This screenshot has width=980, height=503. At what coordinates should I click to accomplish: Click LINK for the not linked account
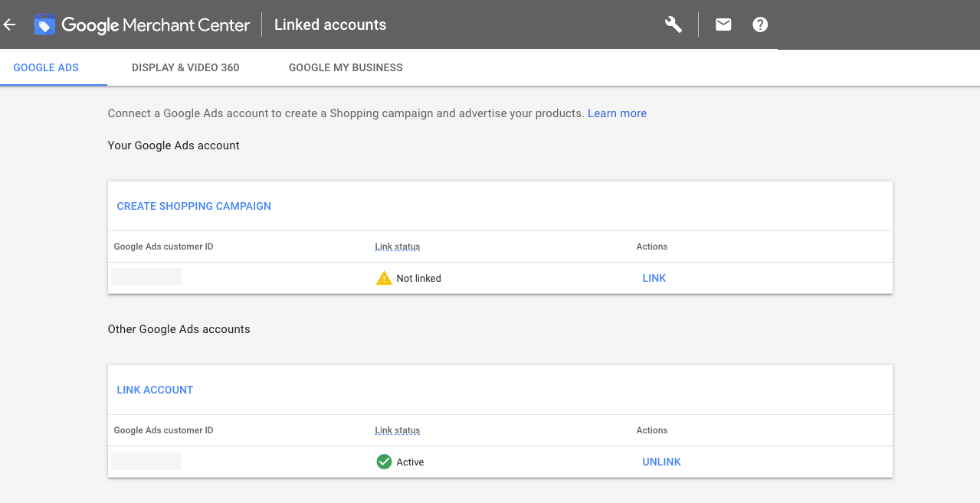click(654, 278)
